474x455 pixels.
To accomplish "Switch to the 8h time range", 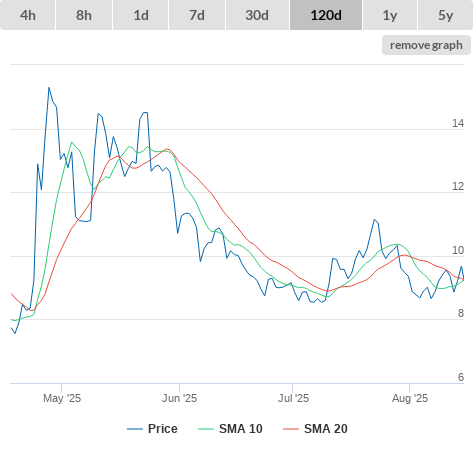I will [x=84, y=15].
